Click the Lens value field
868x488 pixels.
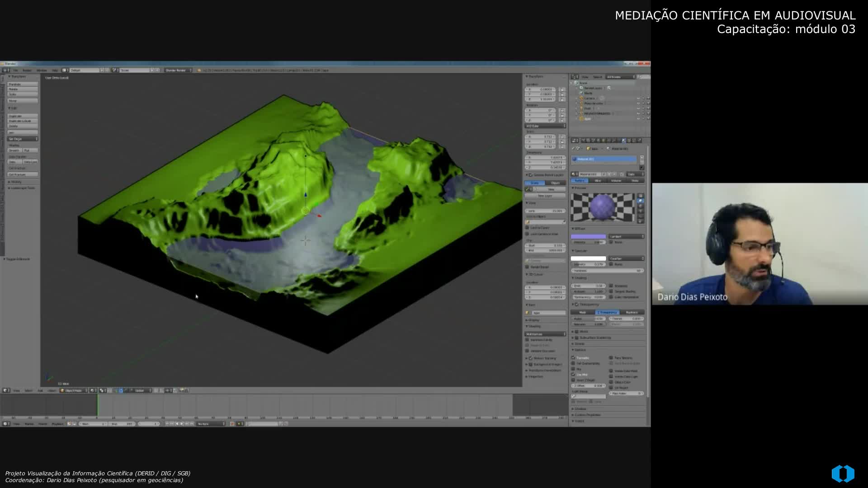click(x=545, y=211)
